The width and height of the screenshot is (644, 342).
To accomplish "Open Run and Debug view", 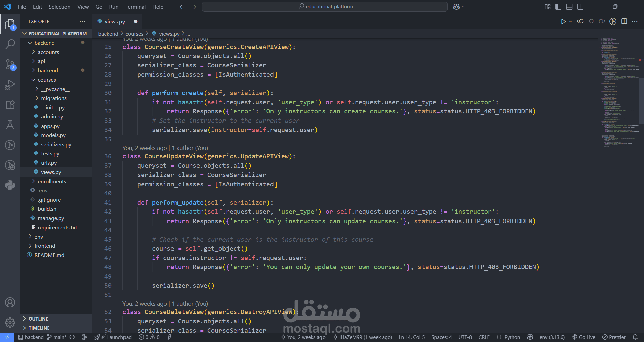I will click(10, 85).
